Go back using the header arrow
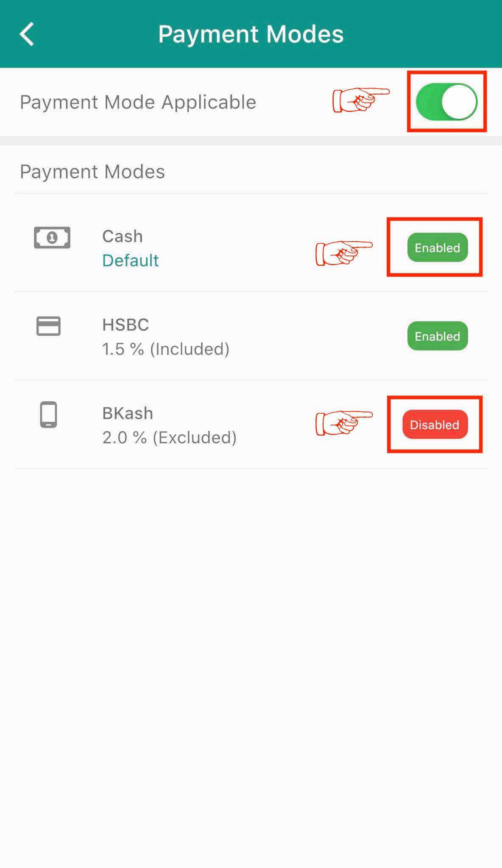This screenshot has width=502, height=868. click(x=27, y=34)
